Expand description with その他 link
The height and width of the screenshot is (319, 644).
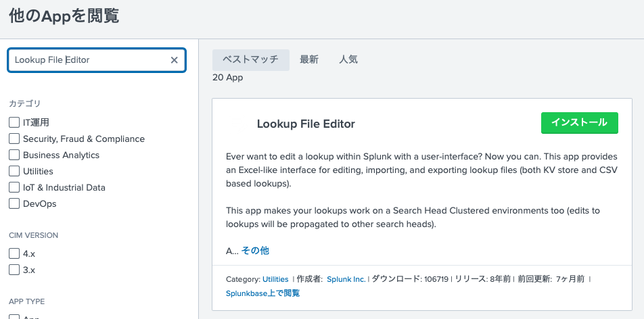255,251
